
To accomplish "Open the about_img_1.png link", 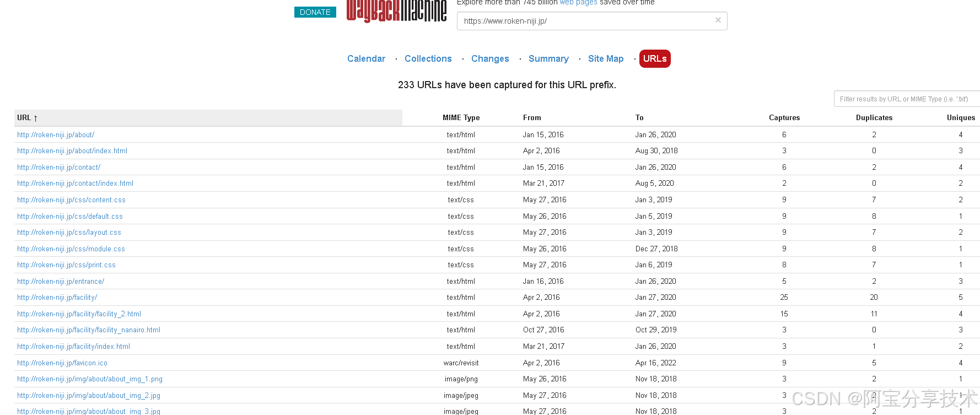I will click(90, 379).
